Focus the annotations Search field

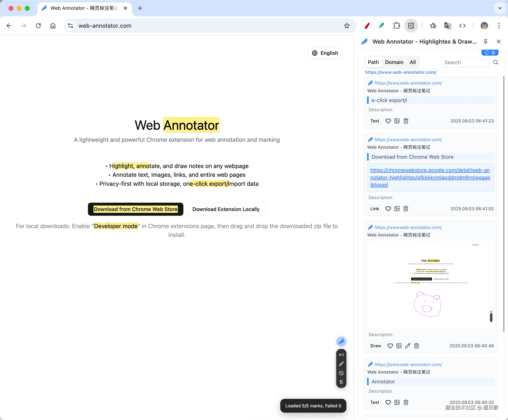click(465, 62)
